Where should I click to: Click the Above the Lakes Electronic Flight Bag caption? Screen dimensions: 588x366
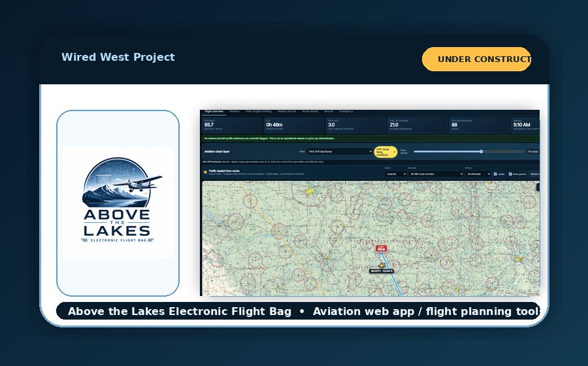click(180, 311)
